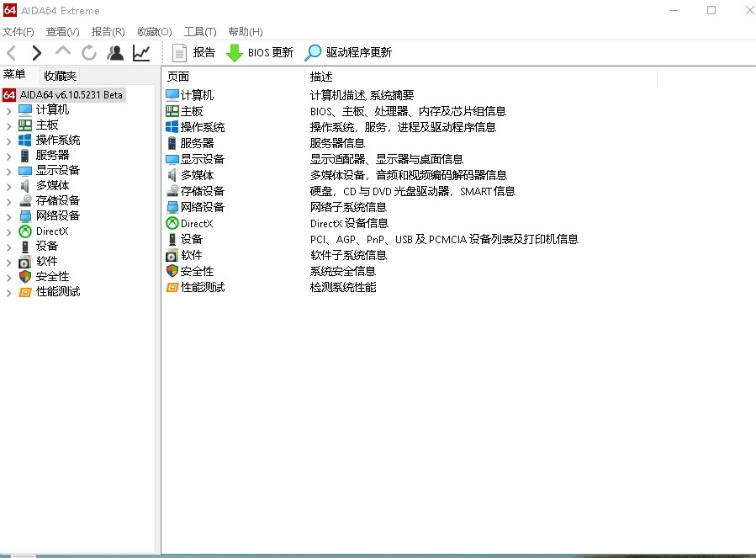
Task: Expand the 计算机 tree node
Action: 8,110
